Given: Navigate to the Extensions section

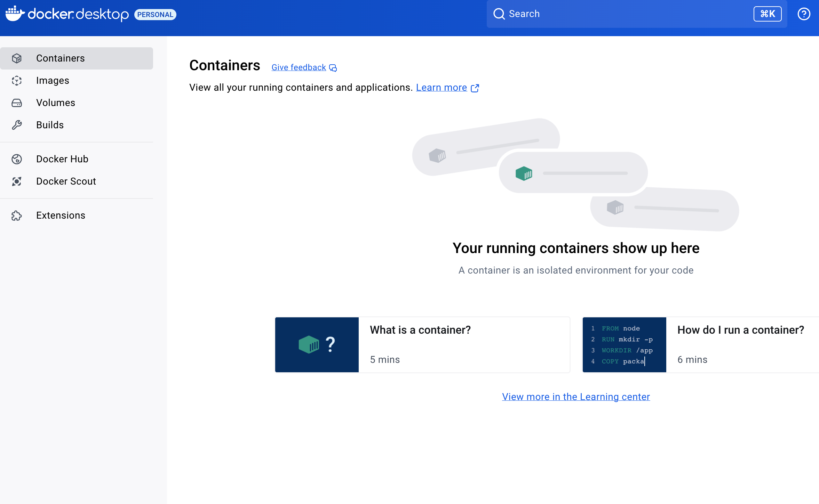Looking at the screenshot, I should [x=61, y=215].
